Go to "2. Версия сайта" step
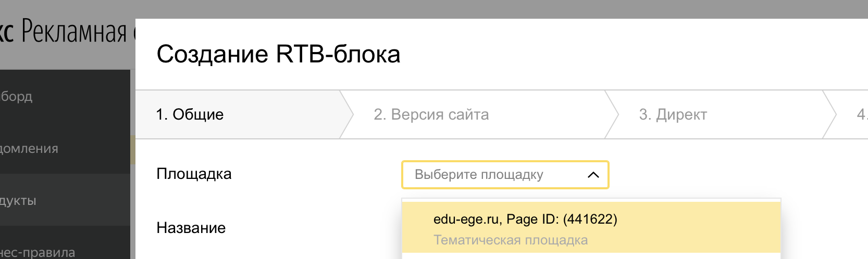Screen dimensions: 868x259 tap(431, 114)
